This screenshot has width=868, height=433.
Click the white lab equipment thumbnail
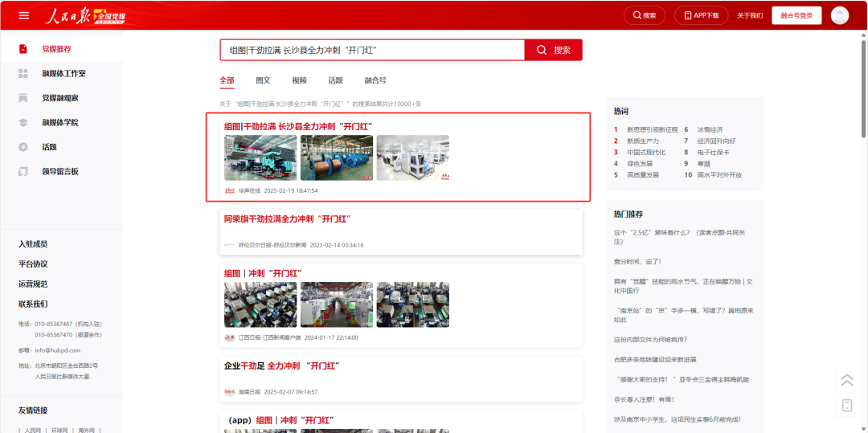point(413,157)
